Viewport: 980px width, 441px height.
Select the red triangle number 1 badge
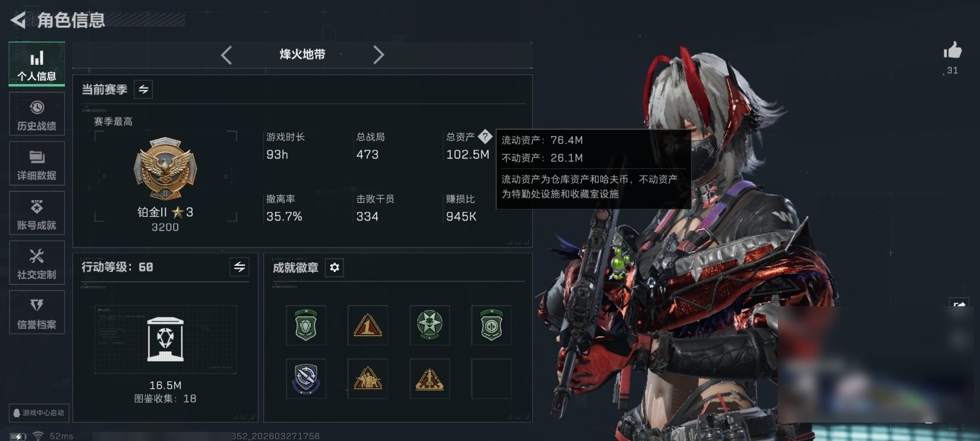coord(367,325)
